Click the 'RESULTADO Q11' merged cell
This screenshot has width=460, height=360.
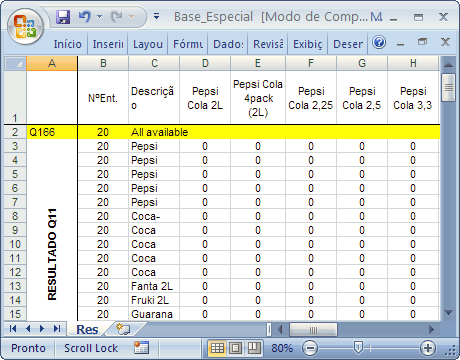click(52, 230)
